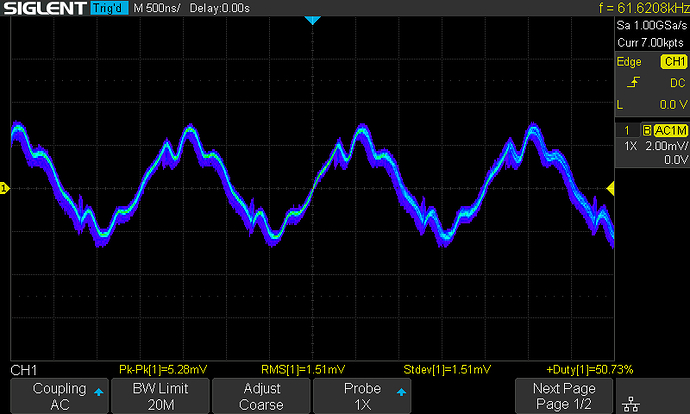Click the Trig'd trigger status indicator
Image resolution: width=690 pixels, height=414 pixels.
point(108,10)
